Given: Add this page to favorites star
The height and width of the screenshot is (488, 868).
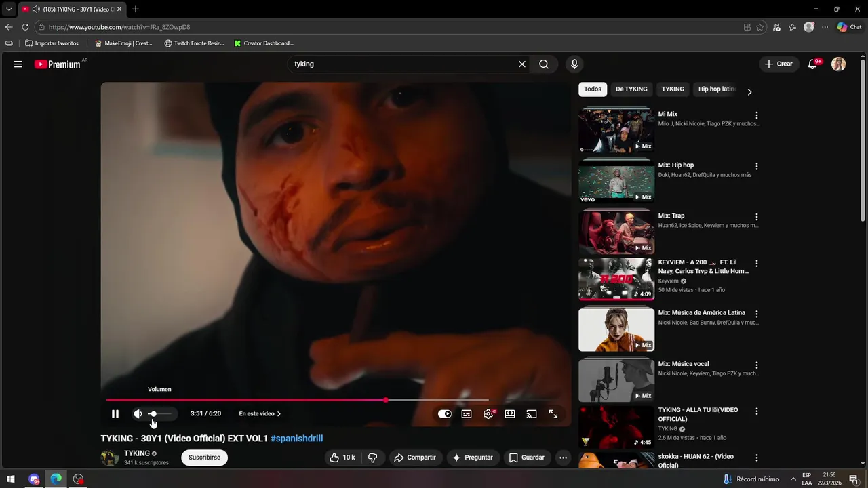Looking at the screenshot, I should point(760,27).
